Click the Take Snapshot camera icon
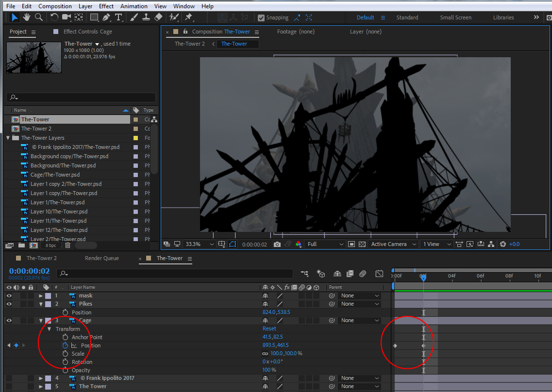 (277, 244)
